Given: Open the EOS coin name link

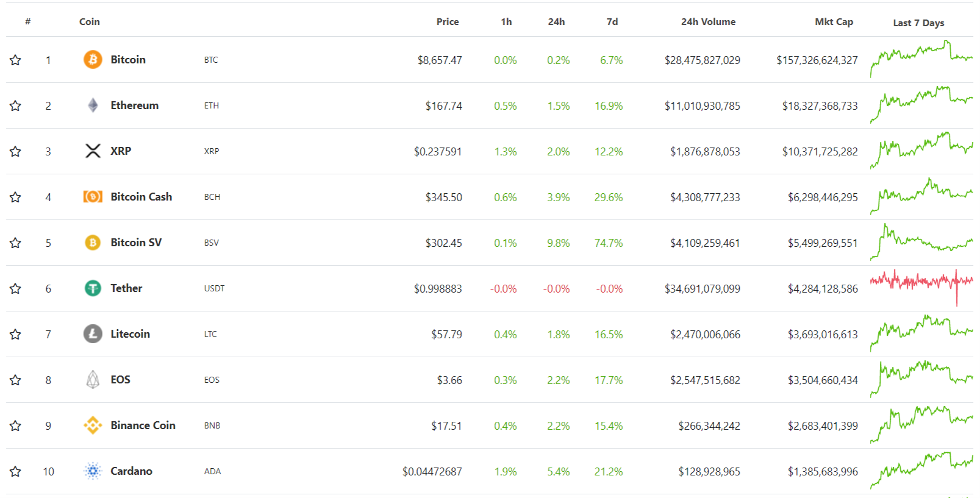Looking at the screenshot, I should click(120, 380).
